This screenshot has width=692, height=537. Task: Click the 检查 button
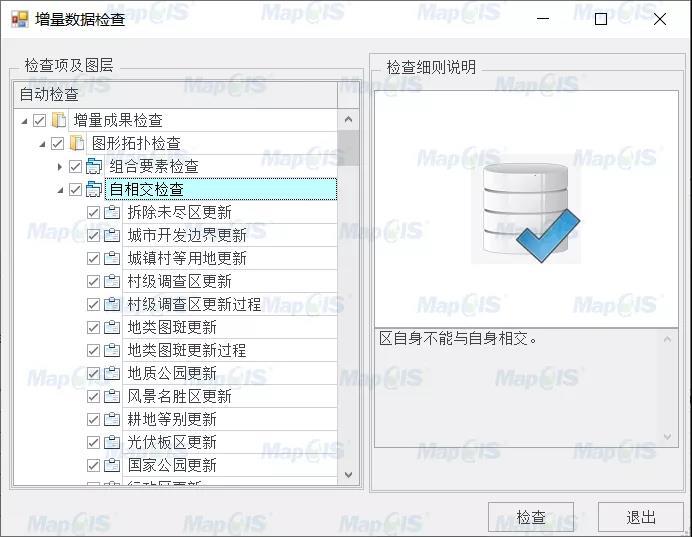click(x=531, y=517)
